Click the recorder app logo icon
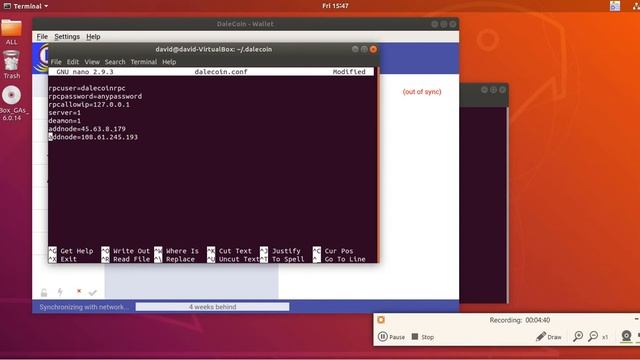Image resolution: width=640 pixels, height=360 pixels. pyautogui.click(x=381, y=320)
